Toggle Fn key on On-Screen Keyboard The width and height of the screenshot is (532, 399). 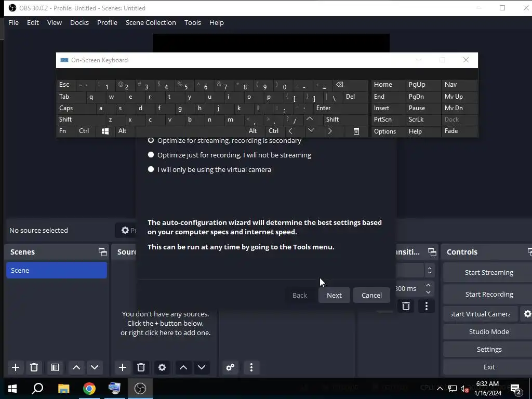(66, 131)
